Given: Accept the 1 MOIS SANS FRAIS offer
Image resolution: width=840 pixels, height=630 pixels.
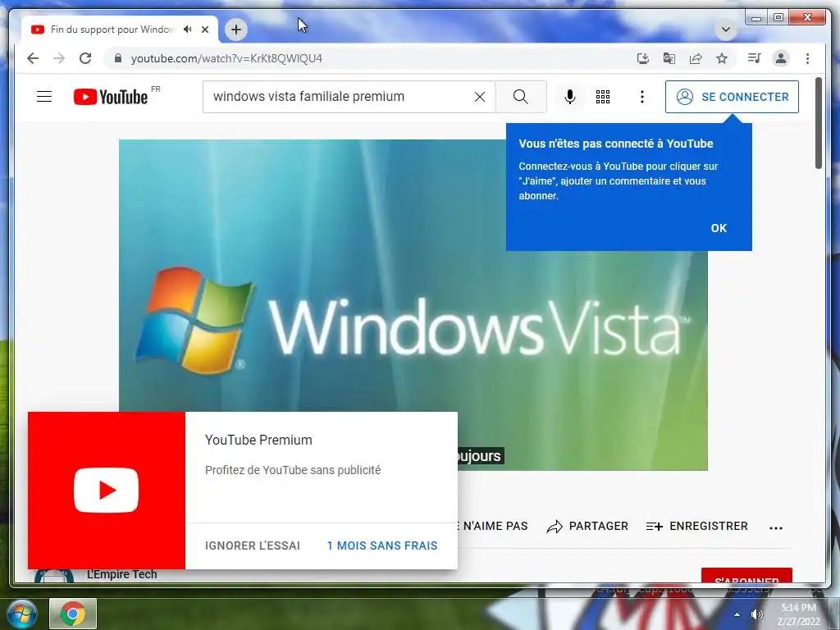Looking at the screenshot, I should [x=382, y=546].
